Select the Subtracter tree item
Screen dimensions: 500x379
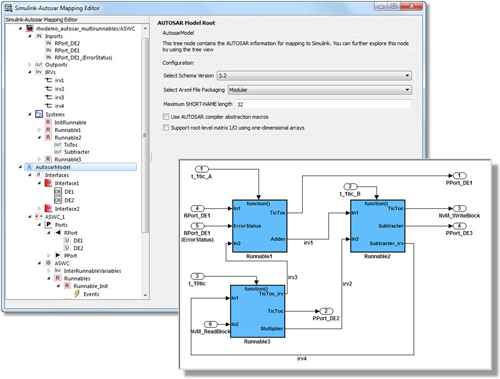click(77, 152)
